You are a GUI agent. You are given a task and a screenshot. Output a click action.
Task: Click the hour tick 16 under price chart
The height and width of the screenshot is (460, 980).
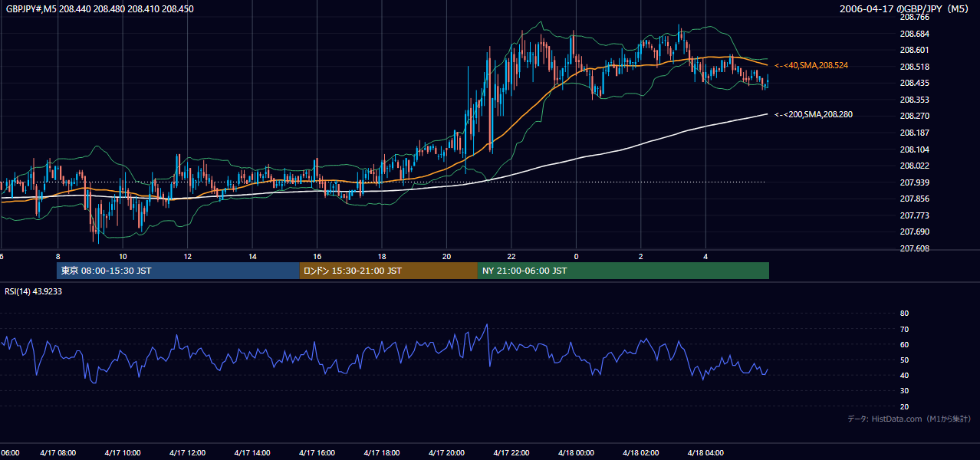click(x=317, y=256)
